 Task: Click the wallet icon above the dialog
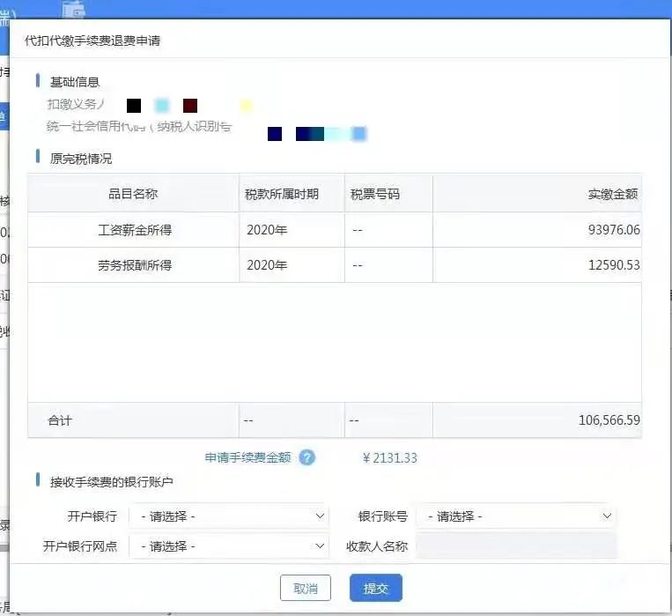coord(75,10)
